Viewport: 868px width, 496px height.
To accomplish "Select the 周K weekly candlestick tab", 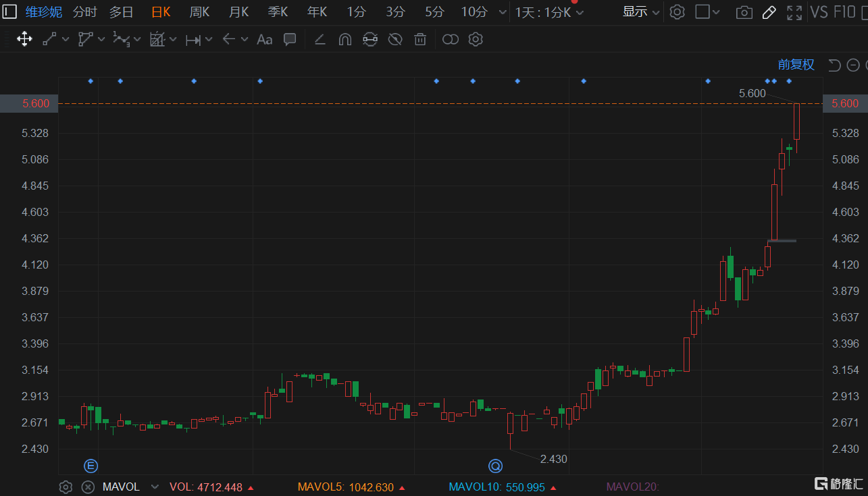I will (x=199, y=11).
